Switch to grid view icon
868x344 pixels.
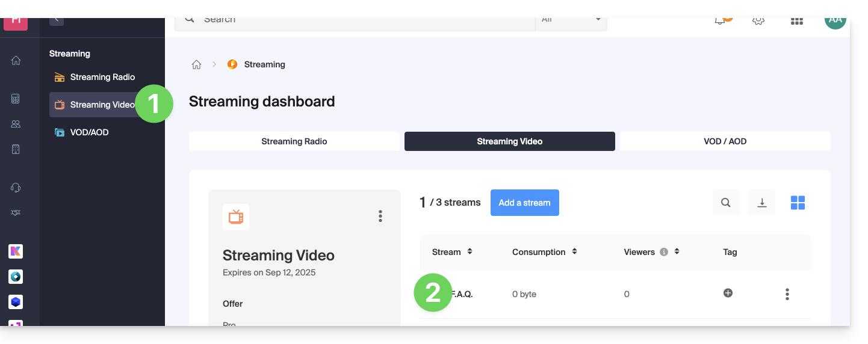(798, 203)
